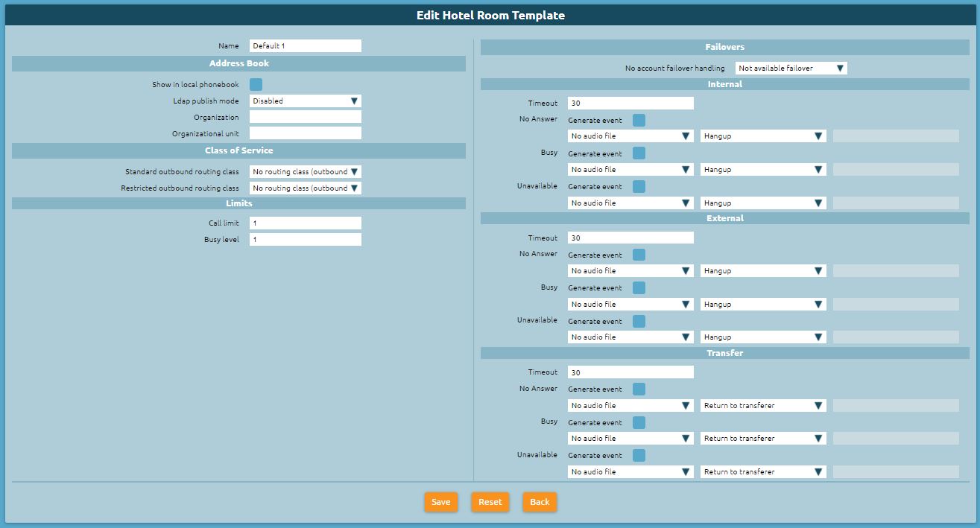Open Transfer Busy audio file dropdown
Screen dimensions: 980x528
pos(630,438)
